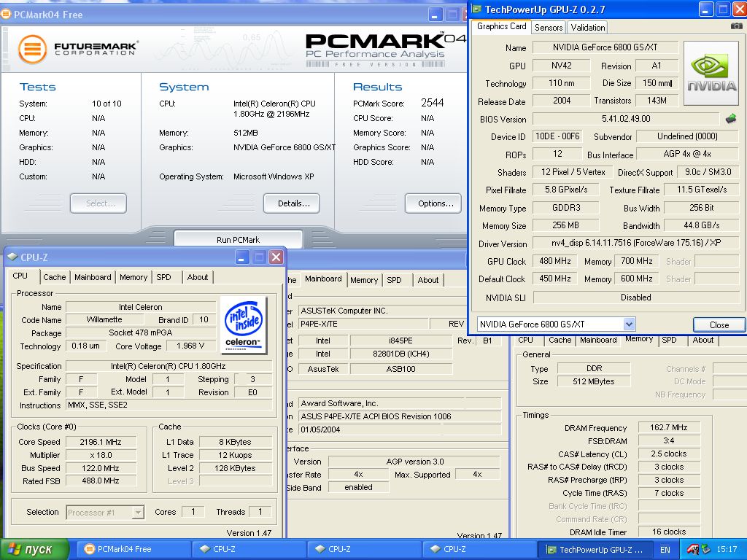Click the Rated FSB 488.0 MHz value
The height and width of the screenshot is (560, 747).
pyautogui.click(x=101, y=481)
